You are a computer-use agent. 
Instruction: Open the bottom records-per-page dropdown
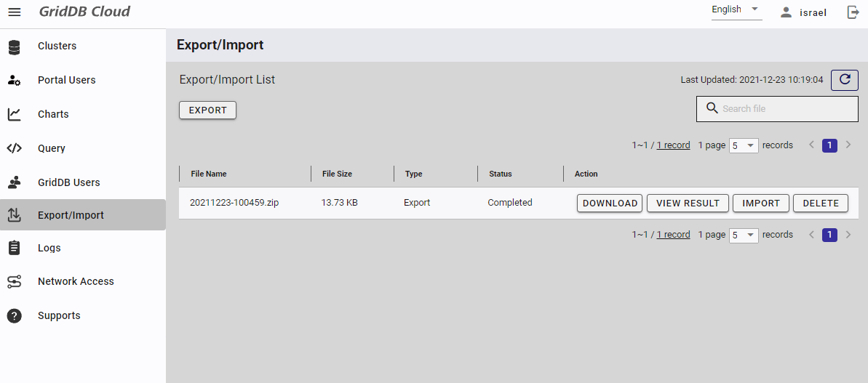tap(744, 235)
